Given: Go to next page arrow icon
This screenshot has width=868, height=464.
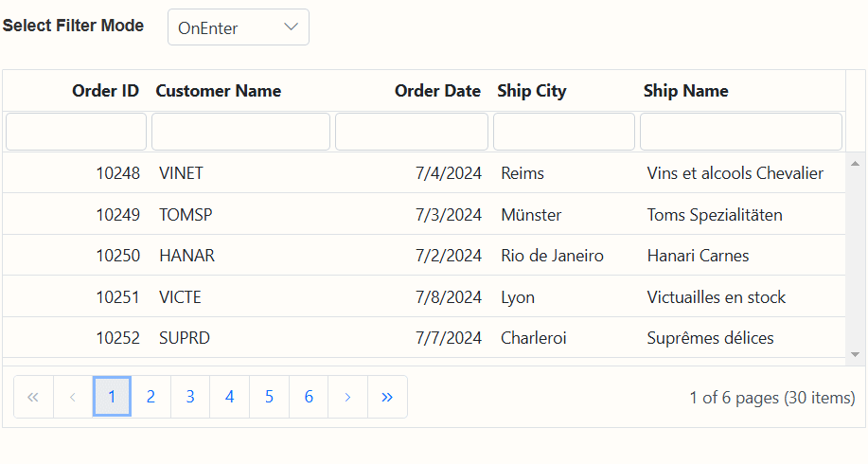Looking at the screenshot, I should (347, 397).
